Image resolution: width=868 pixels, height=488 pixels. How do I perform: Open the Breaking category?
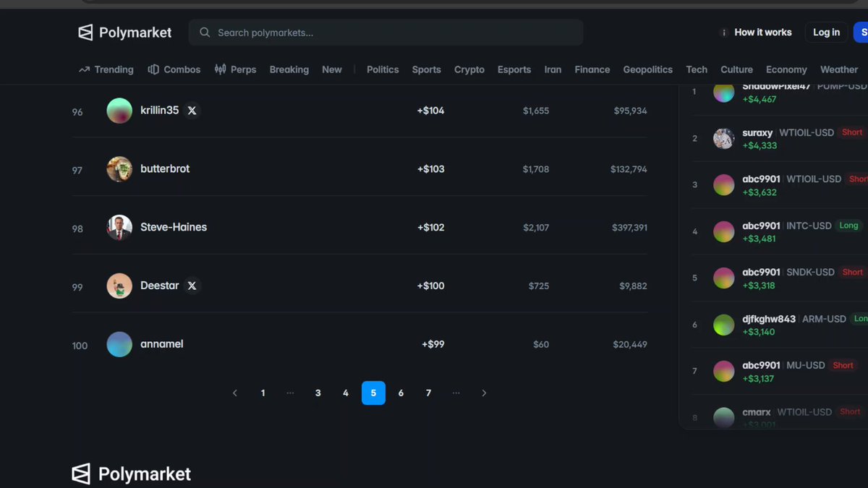[289, 69]
